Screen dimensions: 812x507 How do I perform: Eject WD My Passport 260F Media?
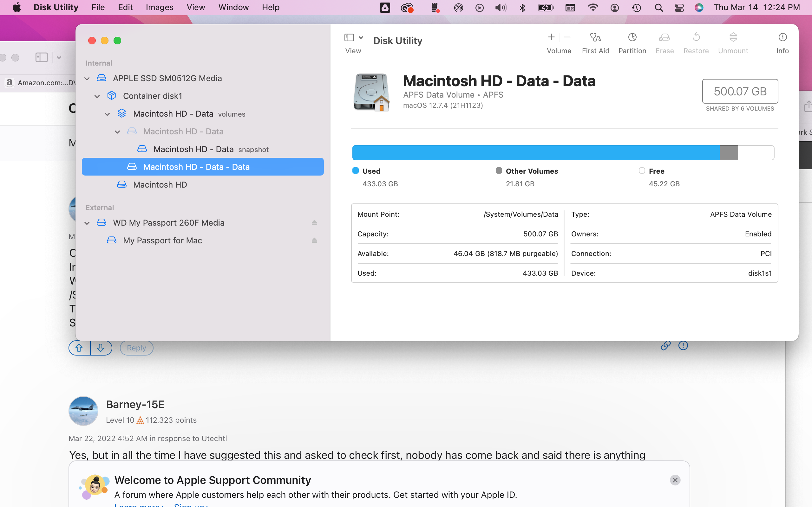[314, 223]
